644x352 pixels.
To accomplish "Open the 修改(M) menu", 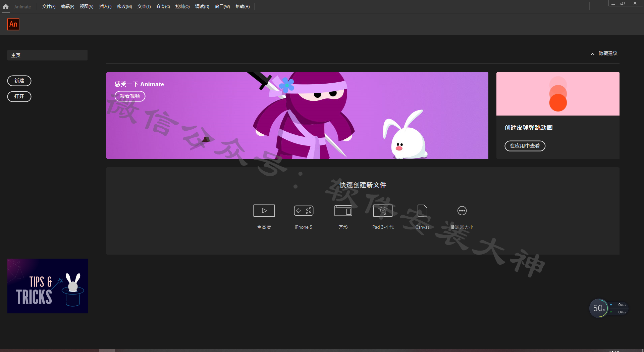I will point(124,6).
